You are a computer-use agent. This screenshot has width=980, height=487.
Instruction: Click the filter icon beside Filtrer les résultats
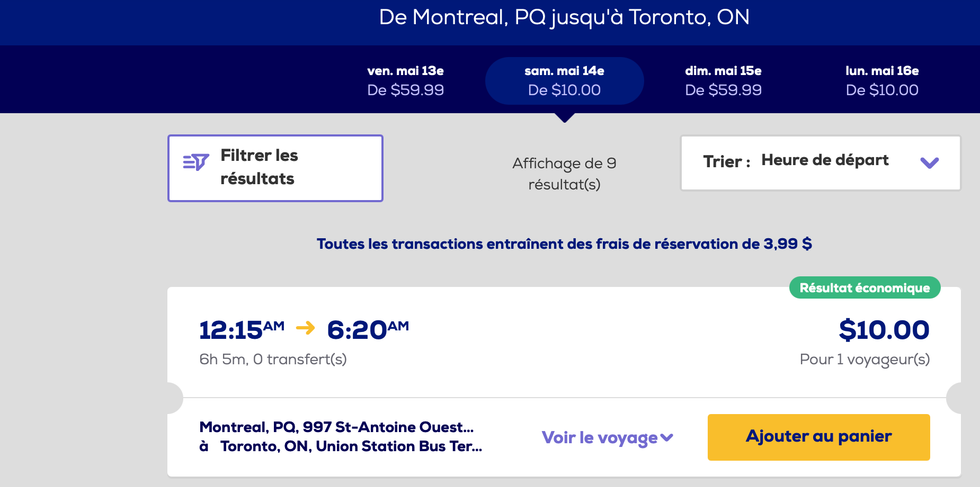[196, 162]
